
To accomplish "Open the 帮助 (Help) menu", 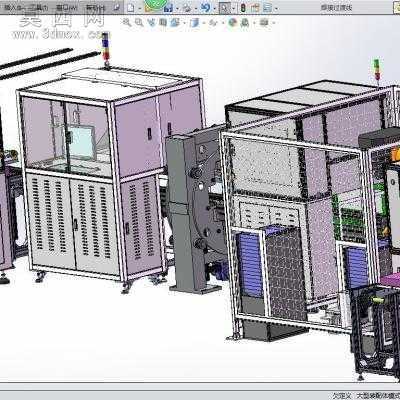I will tap(96, 7).
